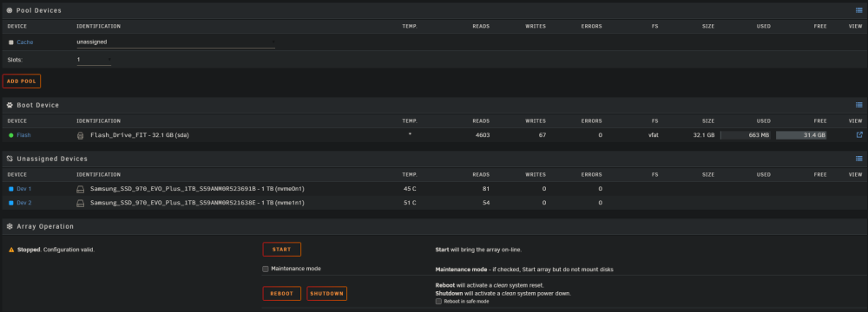
Task: Click the disk icon beside nvme0n1 drive
Action: (x=80, y=189)
